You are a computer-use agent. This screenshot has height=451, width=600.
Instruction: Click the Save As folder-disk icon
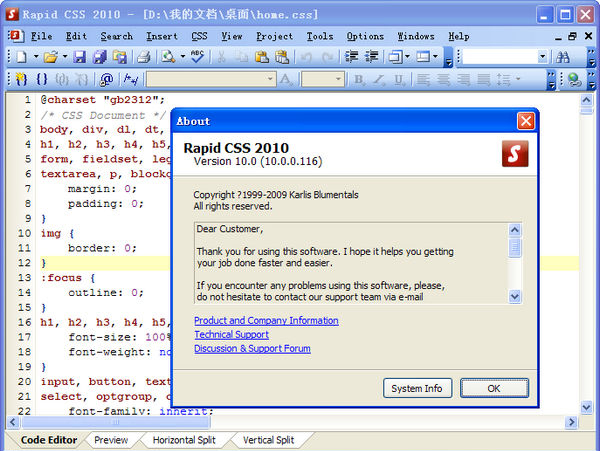click(120, 57)
